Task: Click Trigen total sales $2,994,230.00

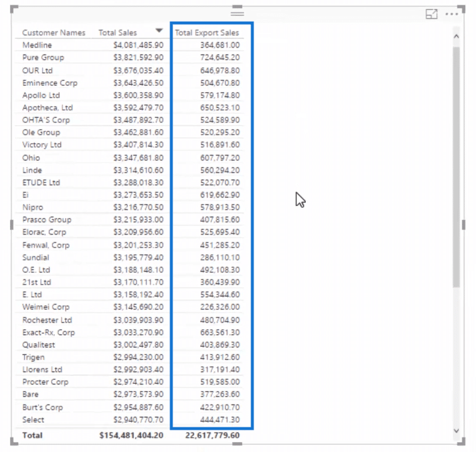Action: pyautogui.click(x=139, y=357)
